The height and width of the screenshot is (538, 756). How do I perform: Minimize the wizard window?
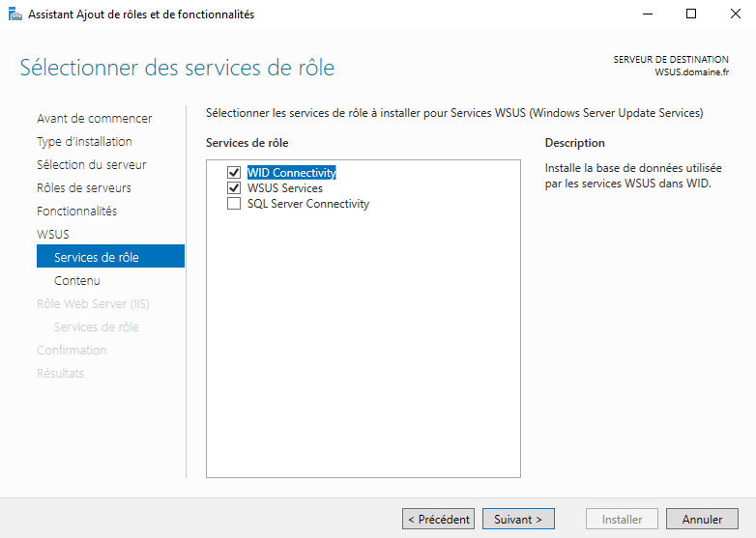pyautogui.click(x=648, y=14)
